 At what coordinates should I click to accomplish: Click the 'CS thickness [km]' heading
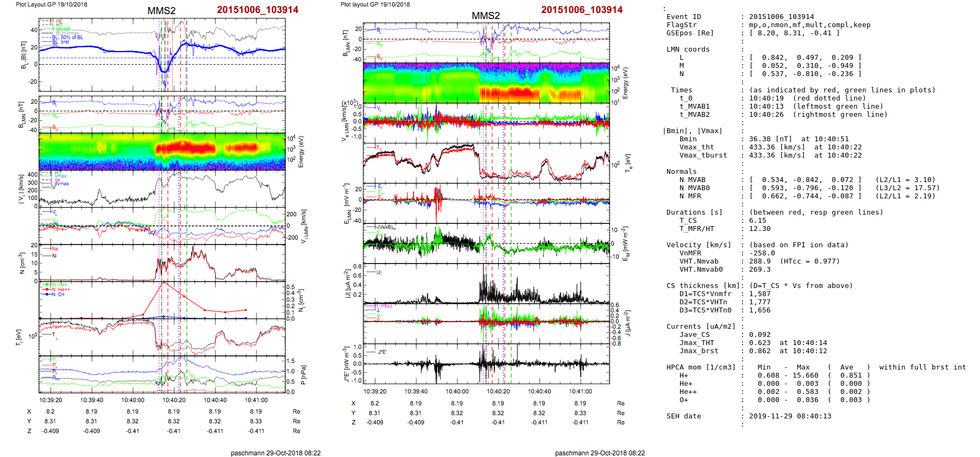point(703,286)
